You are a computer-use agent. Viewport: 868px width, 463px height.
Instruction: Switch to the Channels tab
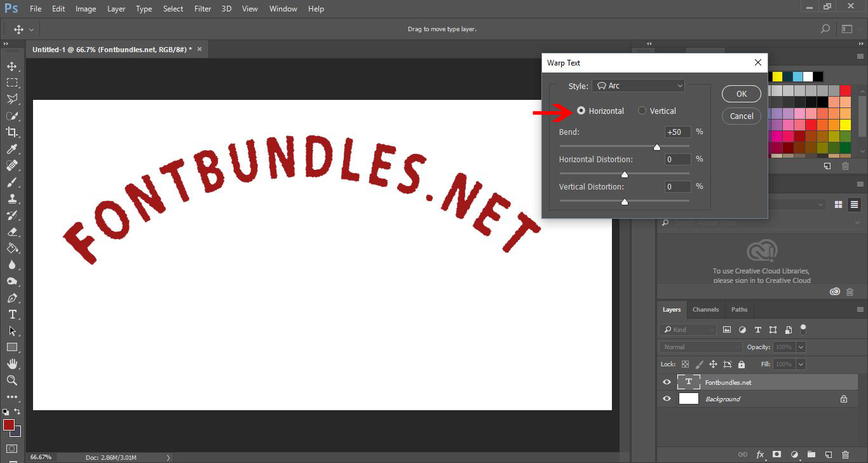point(705,309)
